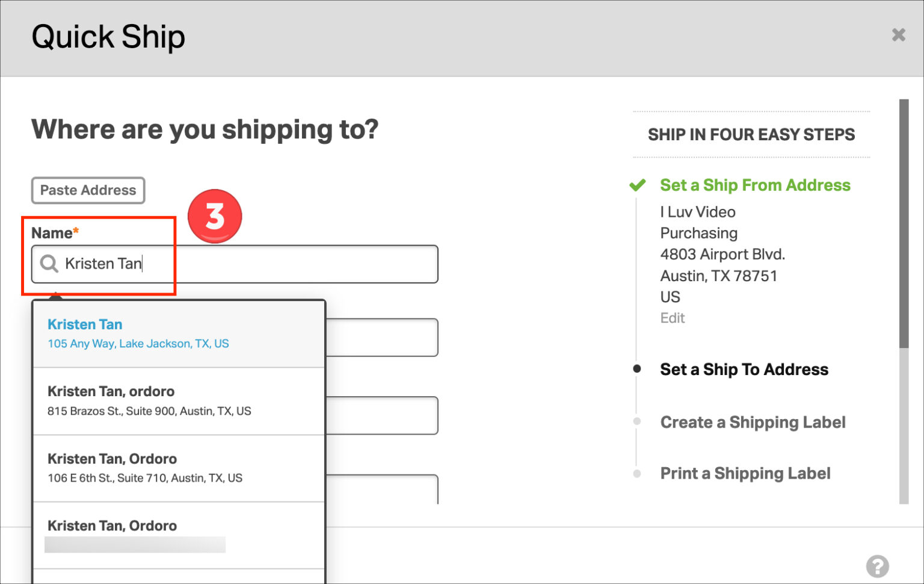Click the X to close the Quick Ship dialog

point(898,35)
